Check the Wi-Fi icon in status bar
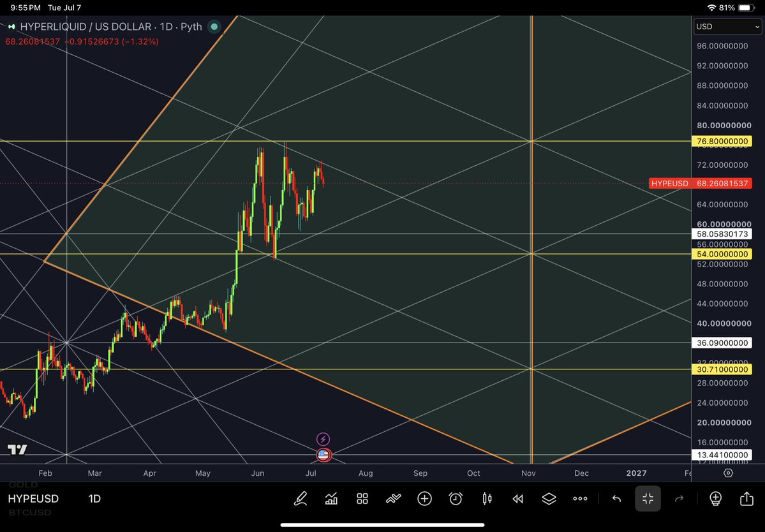Screen dimensions: 765x532 (x=711, y=8)
